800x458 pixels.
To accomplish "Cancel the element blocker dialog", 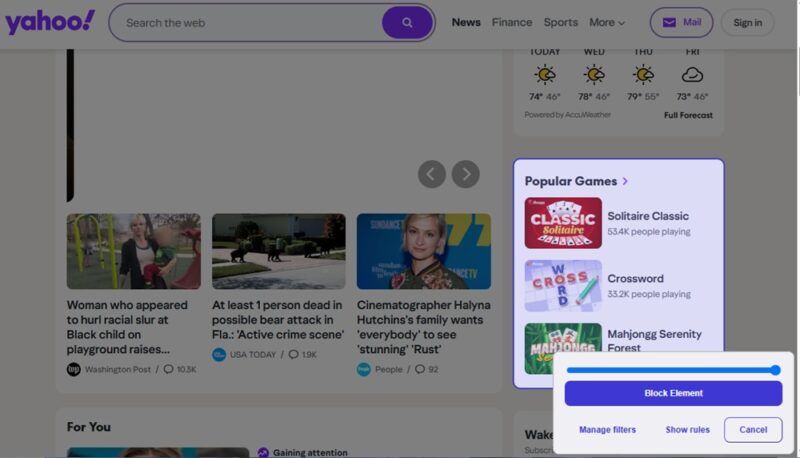I will pos(753,430).
